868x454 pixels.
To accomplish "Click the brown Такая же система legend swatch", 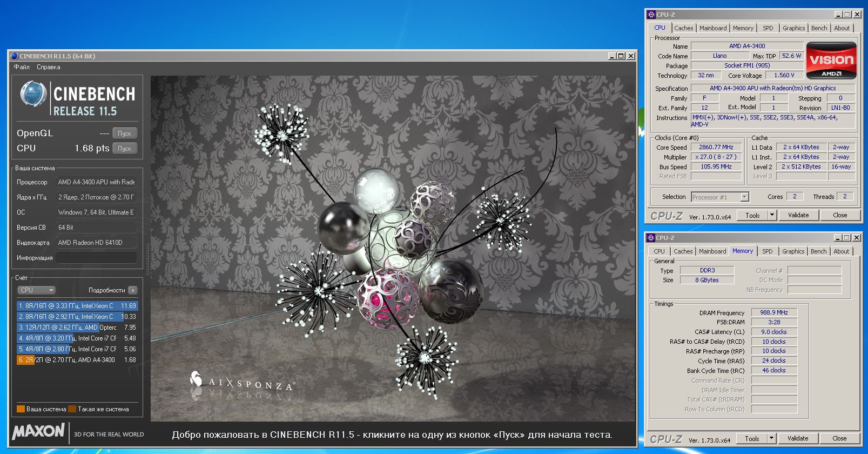I will pos(72,409).
